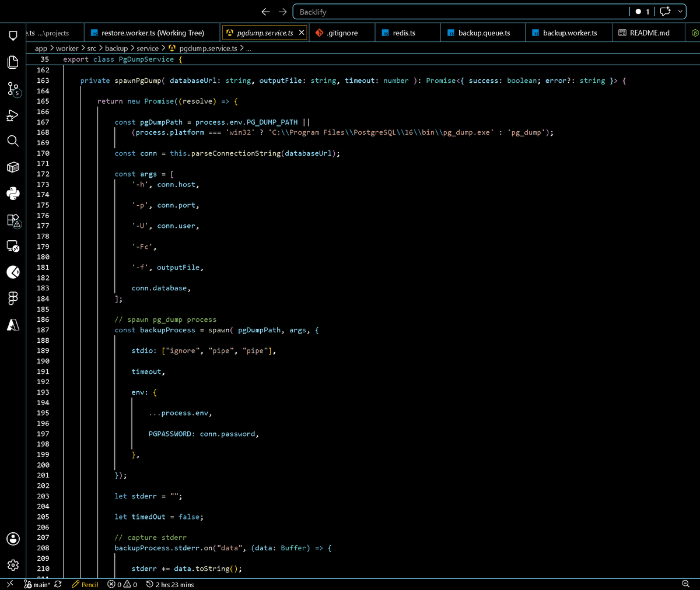The width and height of the screenshot is (700, 590).
Task: Open Source Control view with 5 changes
Action: 13,89
